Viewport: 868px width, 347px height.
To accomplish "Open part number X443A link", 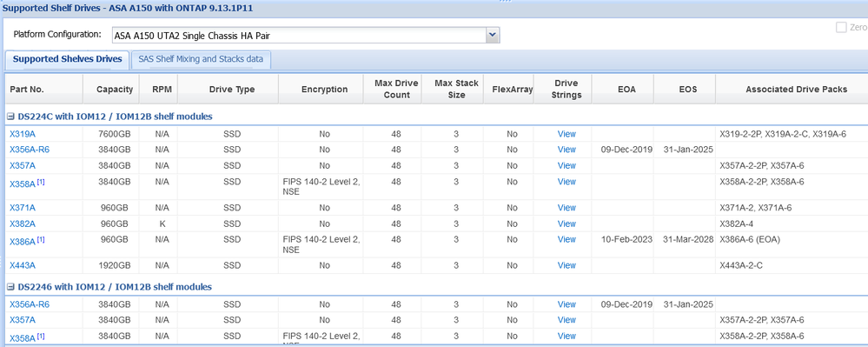I will 23,265.
